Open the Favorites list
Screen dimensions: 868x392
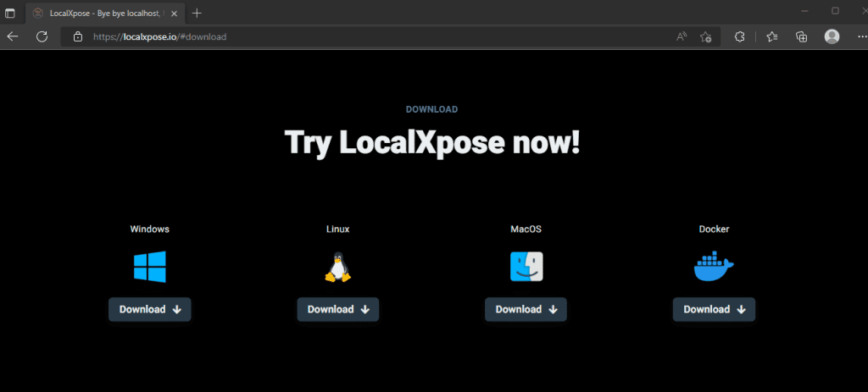pos(772,37)
